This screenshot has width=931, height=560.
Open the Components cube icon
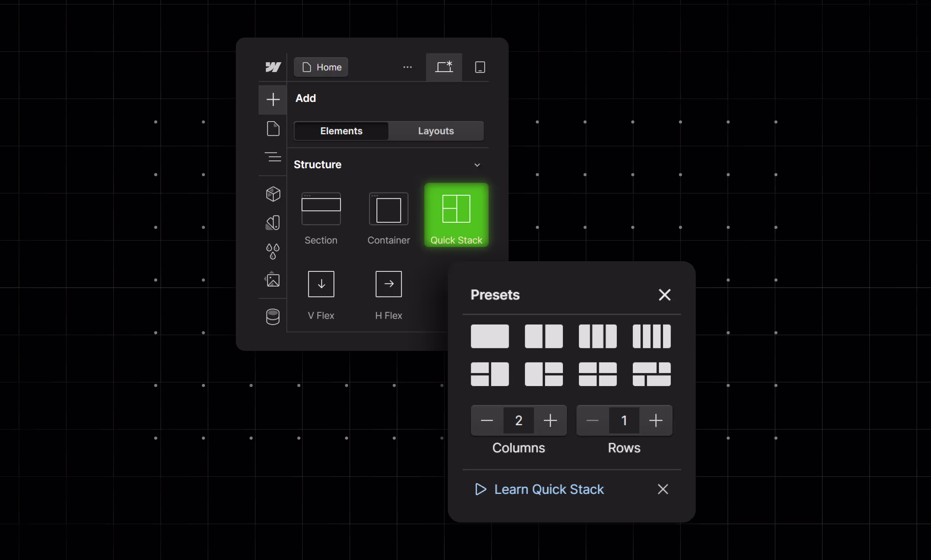(273, 194)
